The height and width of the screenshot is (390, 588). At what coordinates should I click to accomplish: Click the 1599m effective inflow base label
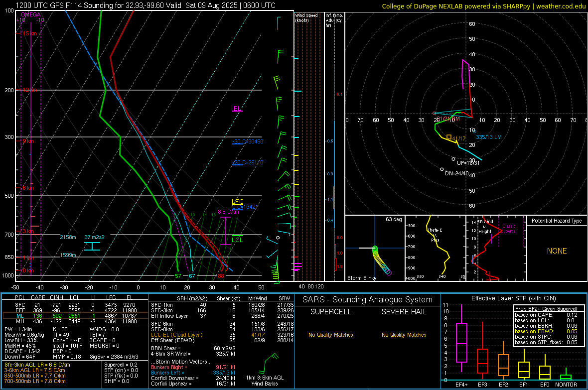click(68, 255)
